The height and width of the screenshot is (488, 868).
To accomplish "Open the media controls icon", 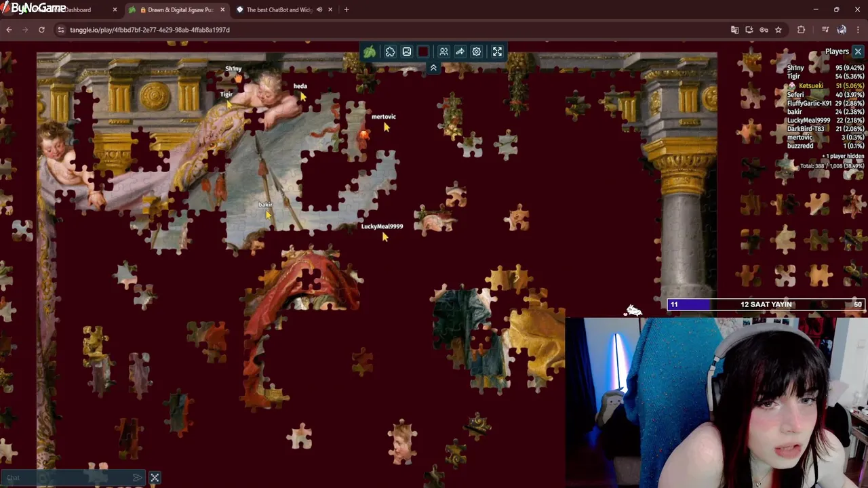I will coord(825,30).
